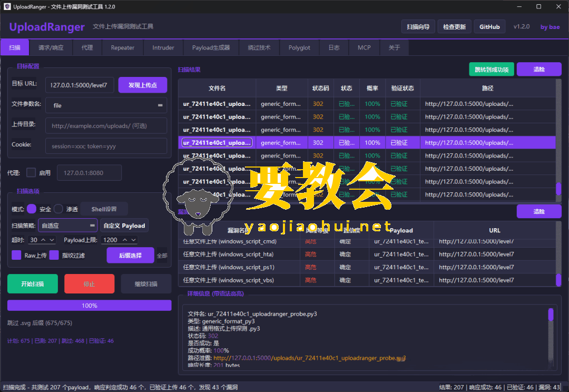Screen dimensions: 569x392
Task: Open the 关于 tab
Action: [x=395, y=47]
